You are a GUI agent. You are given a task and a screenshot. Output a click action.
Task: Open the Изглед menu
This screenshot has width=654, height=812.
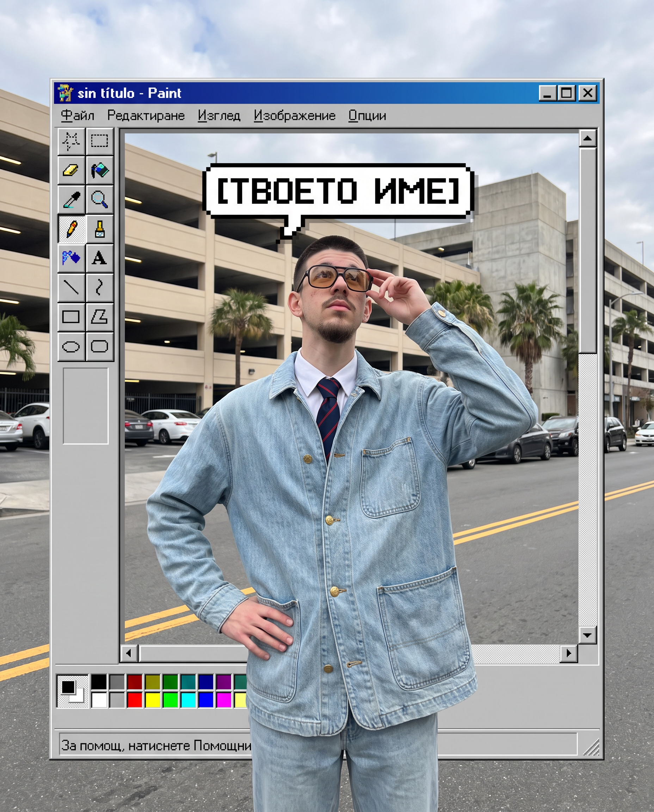[x=219, y=116]
